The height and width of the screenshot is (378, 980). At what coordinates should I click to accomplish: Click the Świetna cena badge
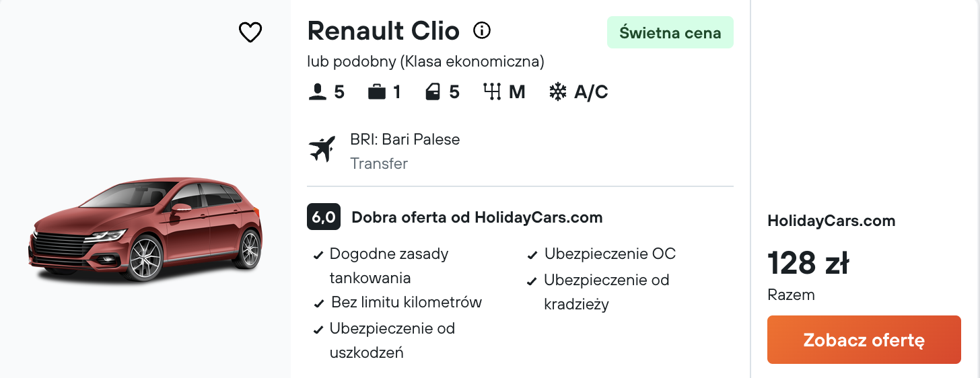click(670, 33)
